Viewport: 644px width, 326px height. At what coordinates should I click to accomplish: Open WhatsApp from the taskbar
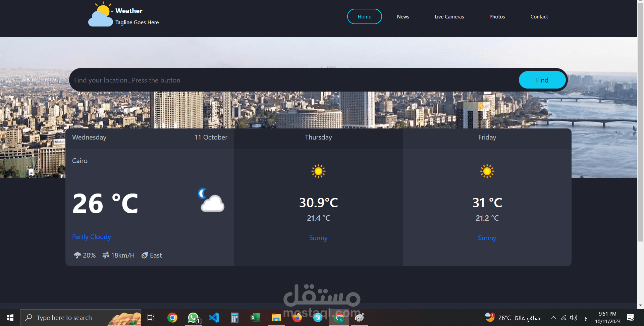(x=194, y=318)
